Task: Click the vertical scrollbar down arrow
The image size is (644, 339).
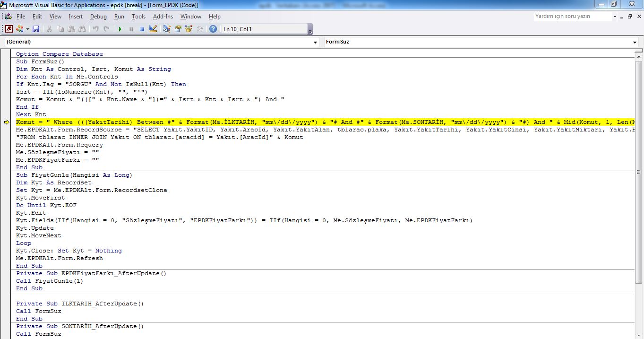Action: (638, 335)
